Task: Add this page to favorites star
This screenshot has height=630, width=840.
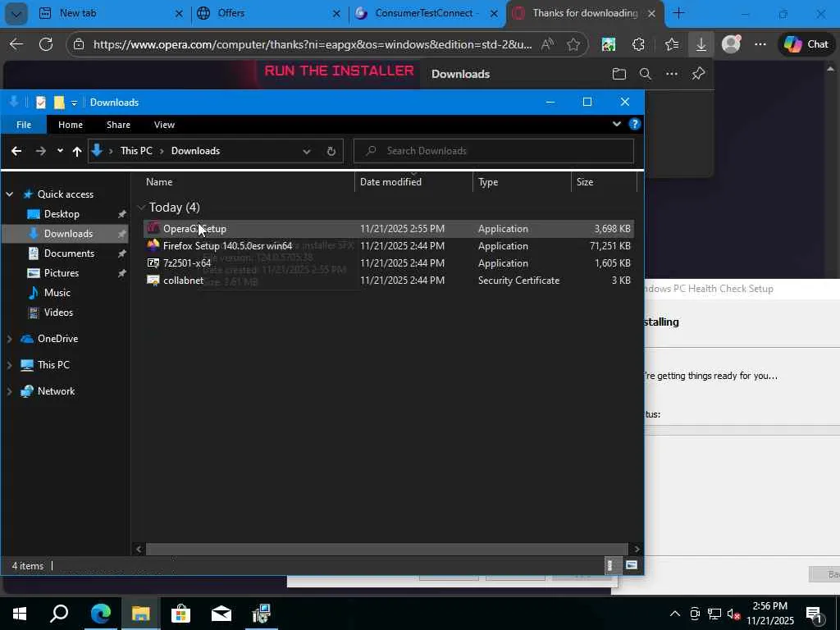Action: (x=573, y=44)
